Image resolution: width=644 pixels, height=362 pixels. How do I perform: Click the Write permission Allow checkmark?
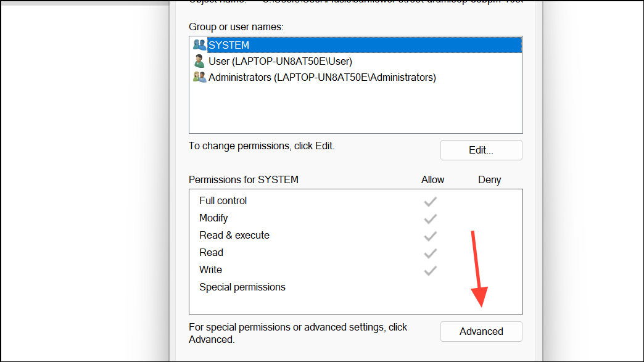coord(431,270)
